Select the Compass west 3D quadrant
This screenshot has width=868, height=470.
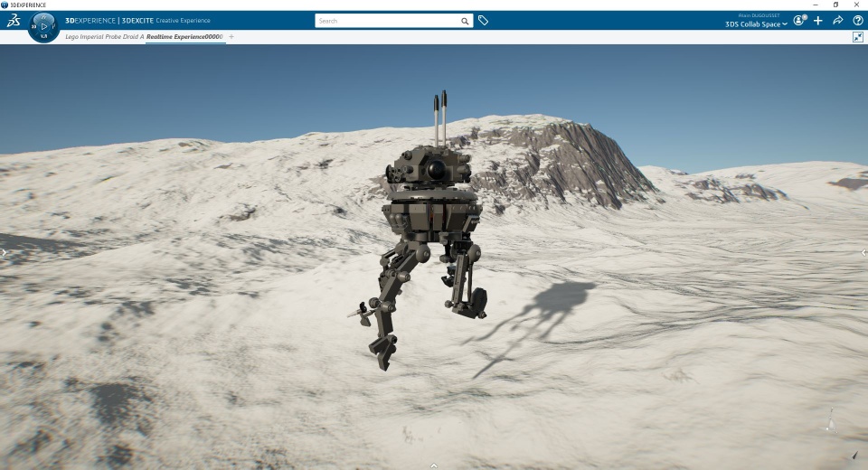pyautogui.click(x=33, y=26)
